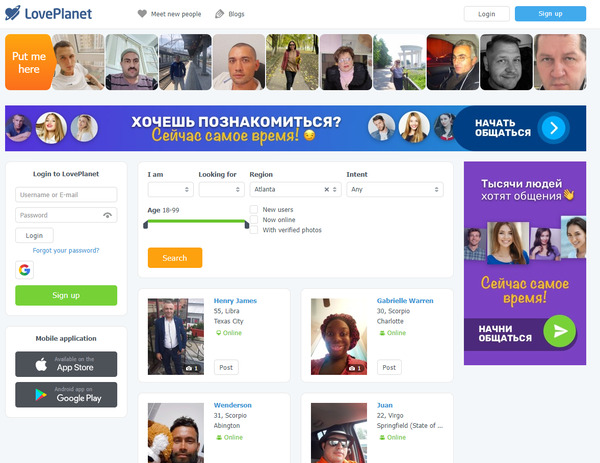Screen dimensions: 600x463
Task: Tick the Now online checkbox
Action: click(x=253, y=219)
